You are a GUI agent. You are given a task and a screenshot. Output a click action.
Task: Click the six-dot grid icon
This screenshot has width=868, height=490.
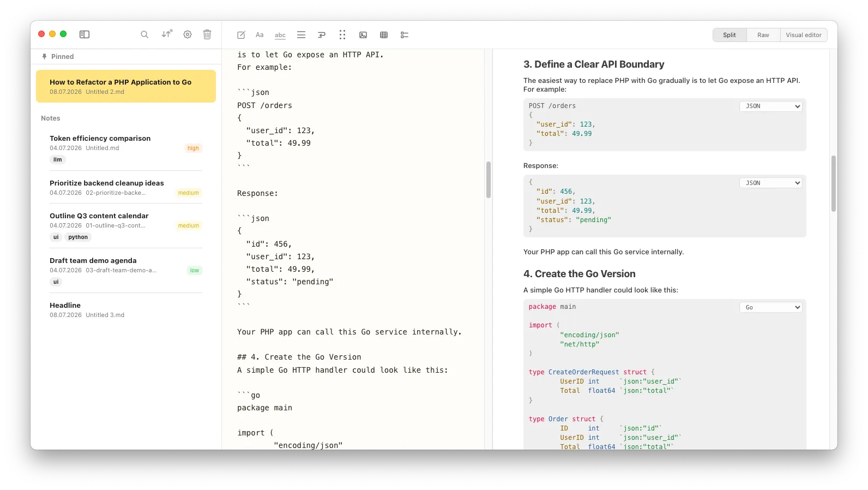(x=342, y=35)
